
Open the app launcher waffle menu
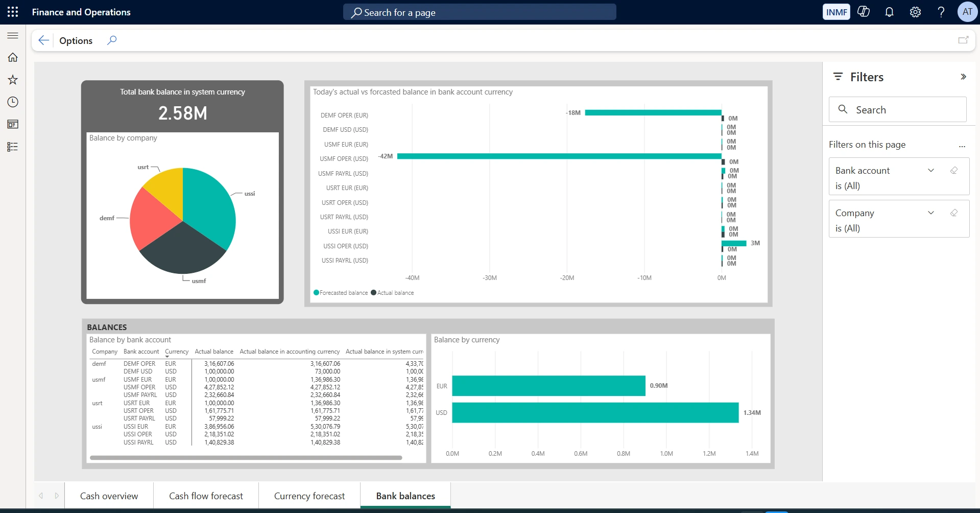[x=13, y=12]
